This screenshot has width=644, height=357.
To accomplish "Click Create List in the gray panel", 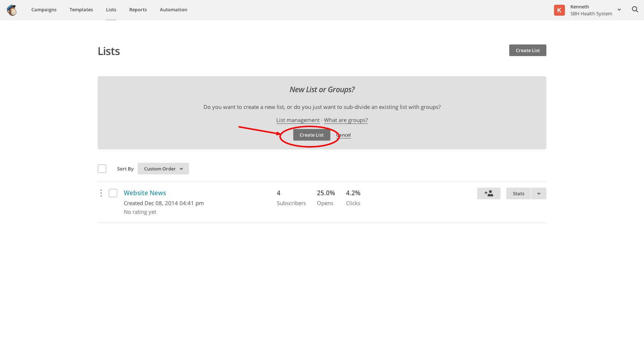I will point(311,135).
